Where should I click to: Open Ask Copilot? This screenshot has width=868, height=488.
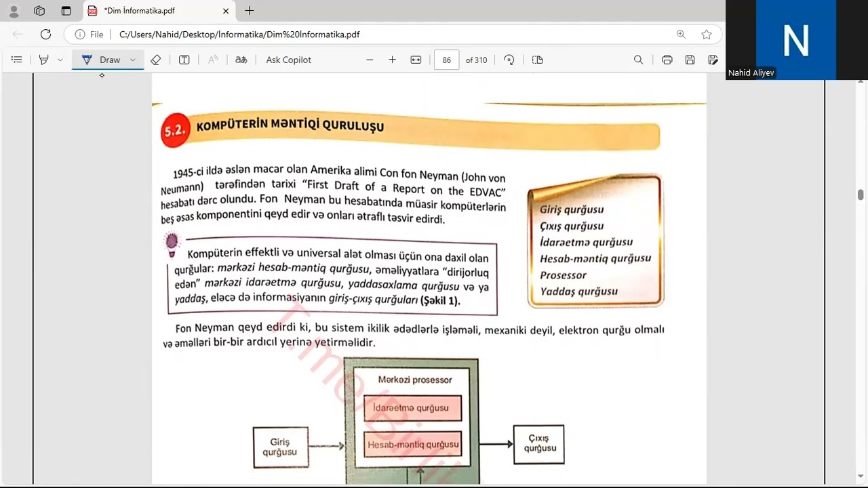click(289, 60)
